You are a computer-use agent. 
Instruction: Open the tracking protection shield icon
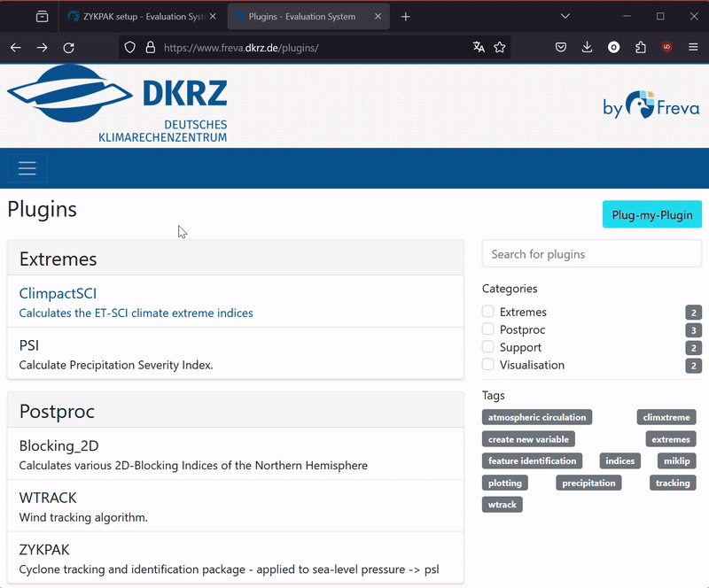pos(129,48)
